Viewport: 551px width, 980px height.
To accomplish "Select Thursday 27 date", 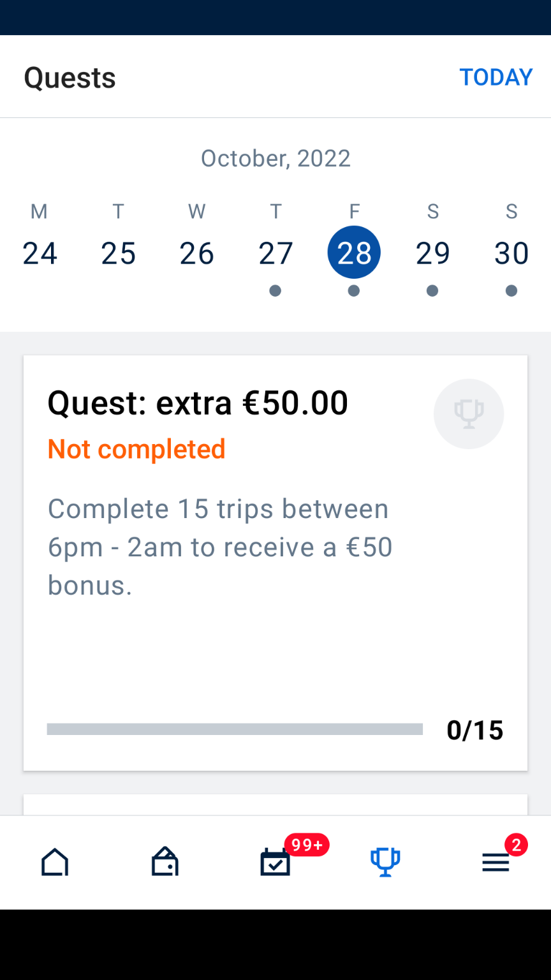I will pos(275,253).
